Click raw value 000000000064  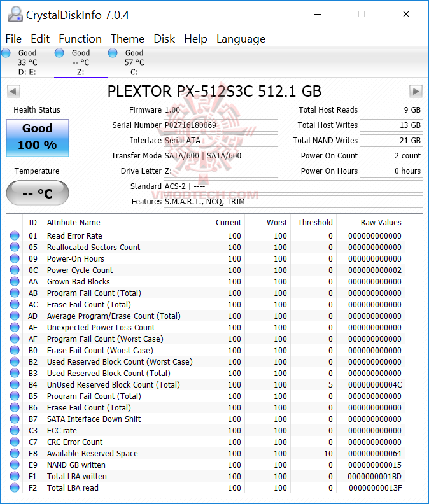pos(375,454)
